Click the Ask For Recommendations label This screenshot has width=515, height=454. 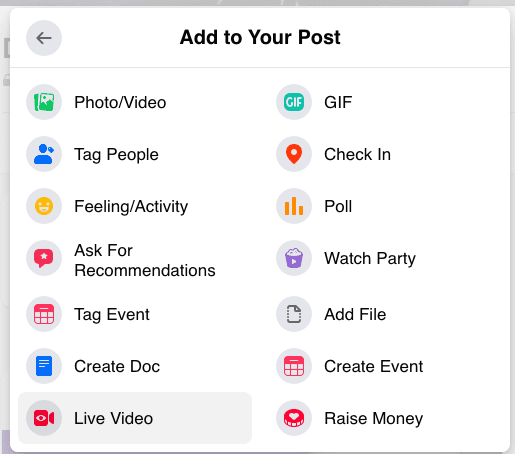point(145,260)
